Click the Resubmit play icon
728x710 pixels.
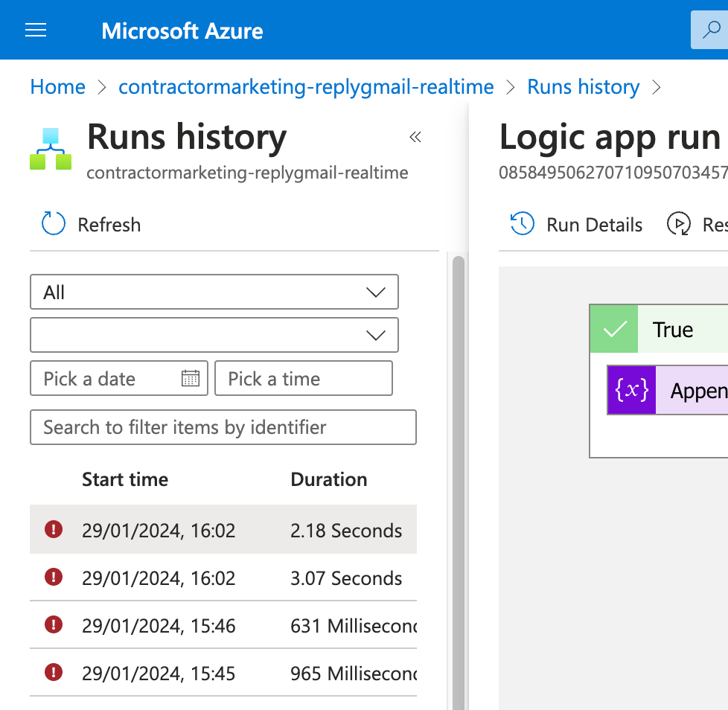tap(679, 224)
